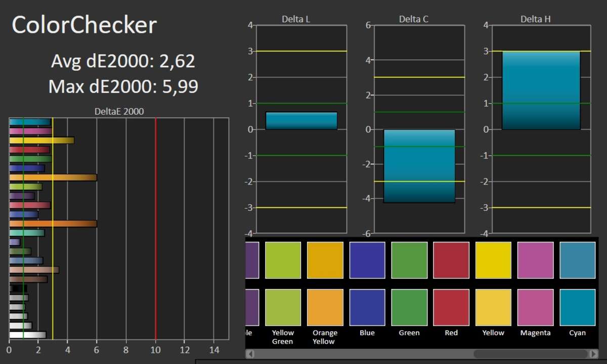
Task: Click the horizontal scrollbar thumb under the swatches
Action: point(531,354)
